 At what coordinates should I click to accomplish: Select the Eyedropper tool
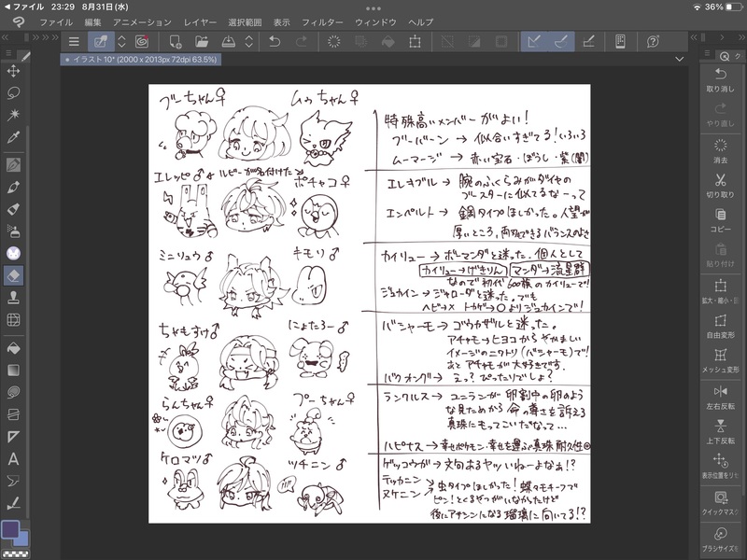(13, 137)
